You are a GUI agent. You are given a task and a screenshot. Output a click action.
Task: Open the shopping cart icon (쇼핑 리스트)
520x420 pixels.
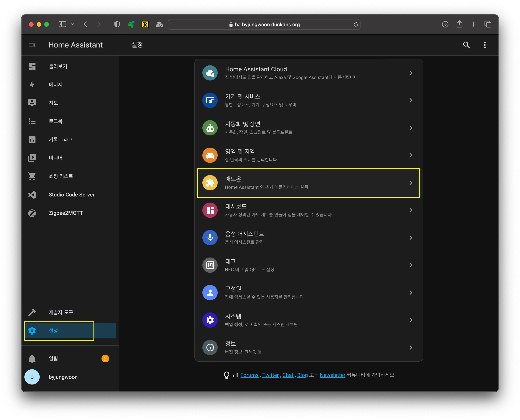click(x=32, y=176)
